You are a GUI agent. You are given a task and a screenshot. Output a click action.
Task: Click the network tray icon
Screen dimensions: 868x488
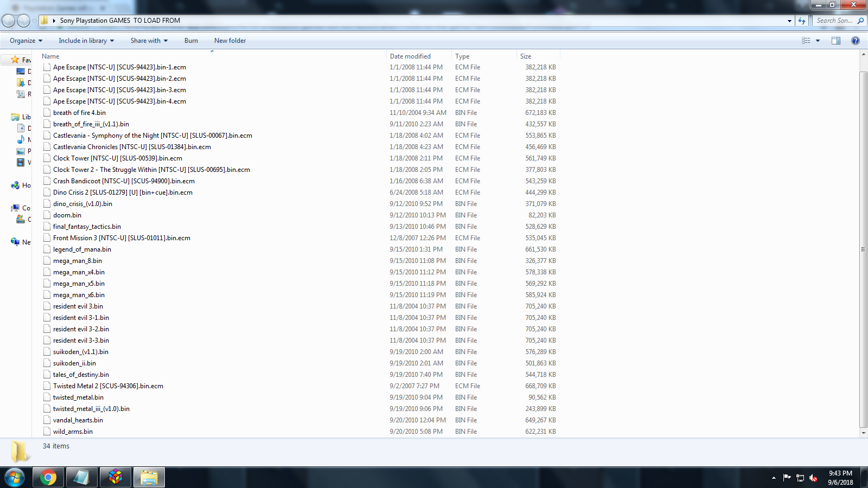[x=800, y=478]
